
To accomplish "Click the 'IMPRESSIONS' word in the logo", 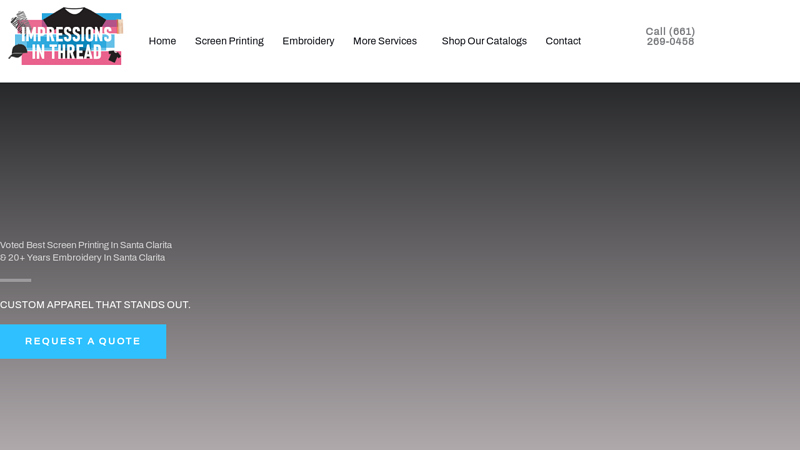I will [x=66, y=34].
